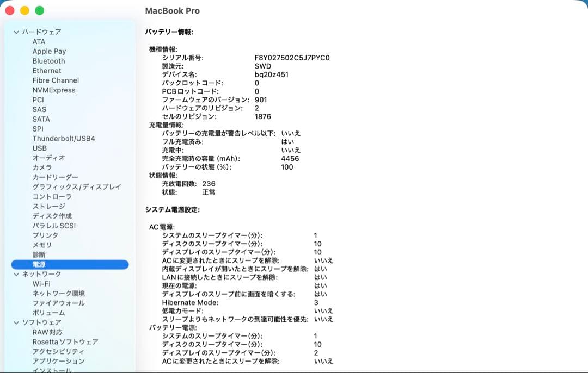
Task: Click the red close window button
Action: point(10,10)
